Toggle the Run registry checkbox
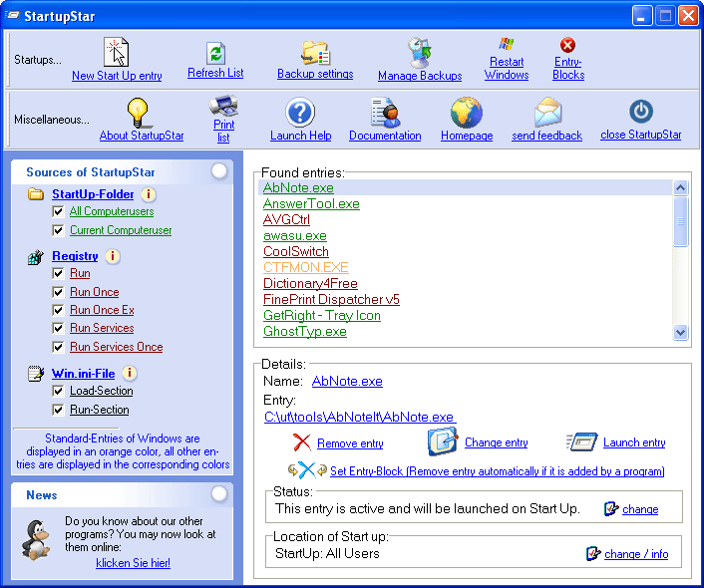 tap(58, 273)
